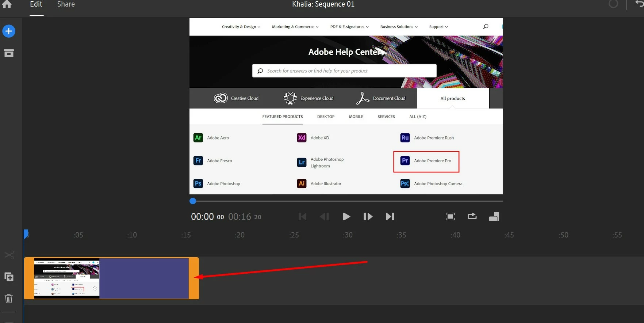Select the Document Cloud tab
The height and width of the screenshot is (323, 644).
[x=381, y=98]
